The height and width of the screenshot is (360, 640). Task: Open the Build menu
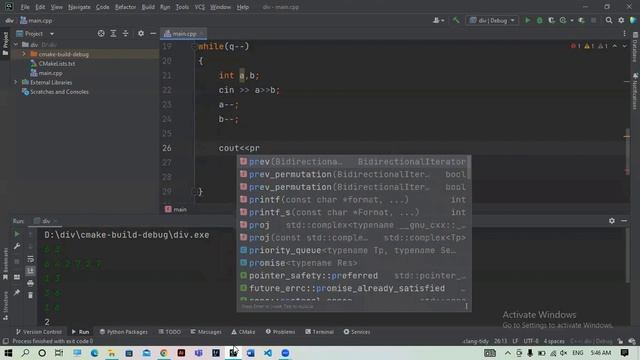[148, 7]
